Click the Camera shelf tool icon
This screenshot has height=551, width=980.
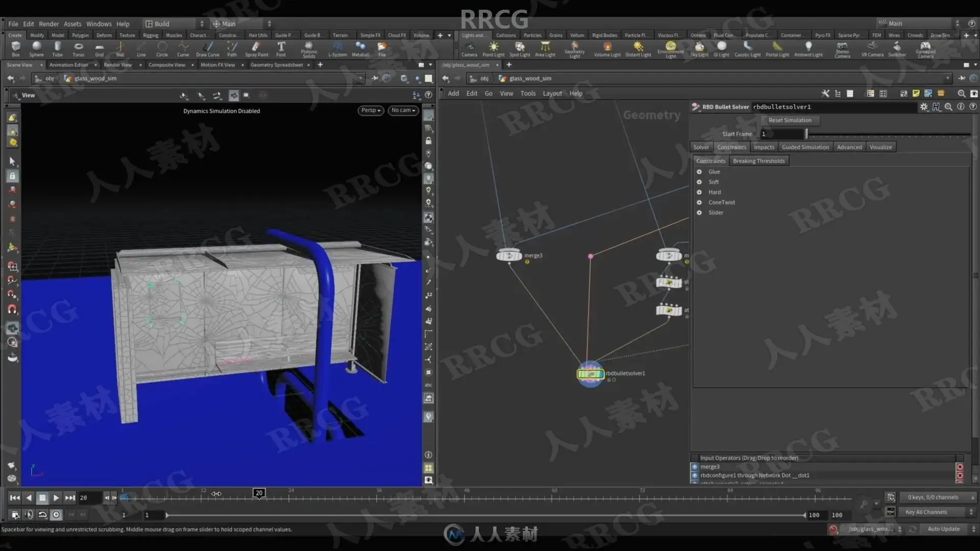469,48
